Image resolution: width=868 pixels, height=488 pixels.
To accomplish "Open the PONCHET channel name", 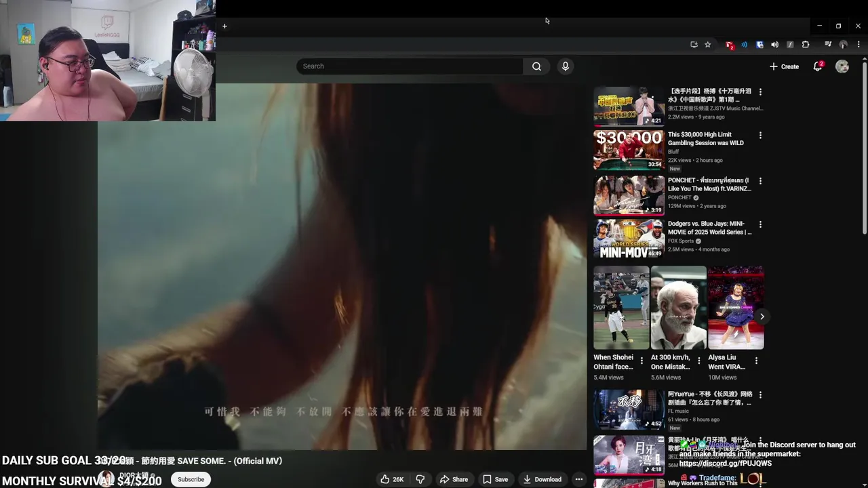I will point(679,197).
